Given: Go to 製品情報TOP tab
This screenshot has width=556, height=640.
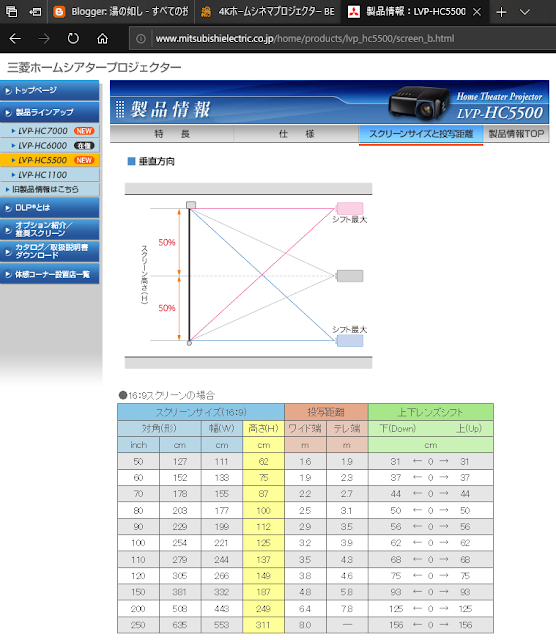Looking at the screenshot, I should 516,134.
